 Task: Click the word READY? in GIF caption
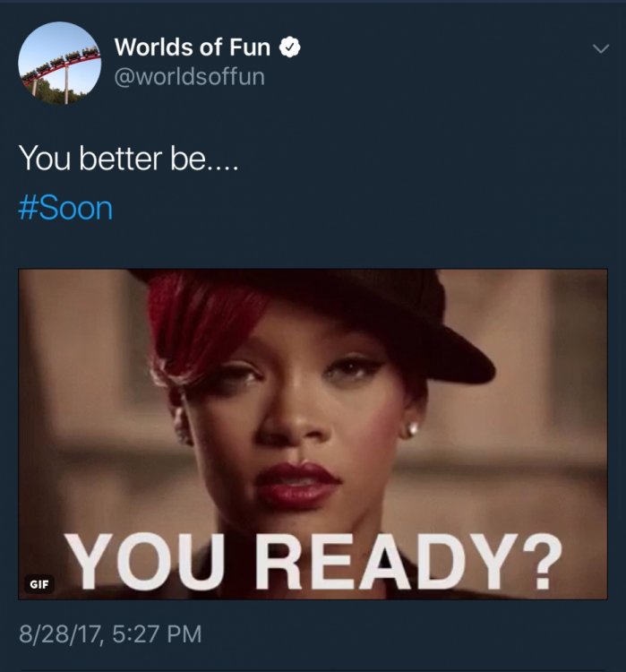click(x=408, y=562)
